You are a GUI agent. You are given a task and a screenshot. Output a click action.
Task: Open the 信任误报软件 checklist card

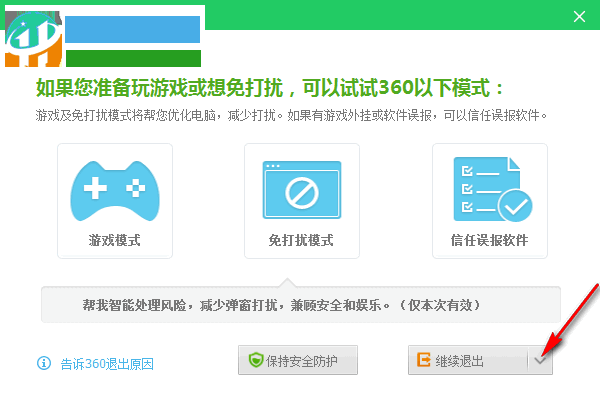tap(490, 201)
